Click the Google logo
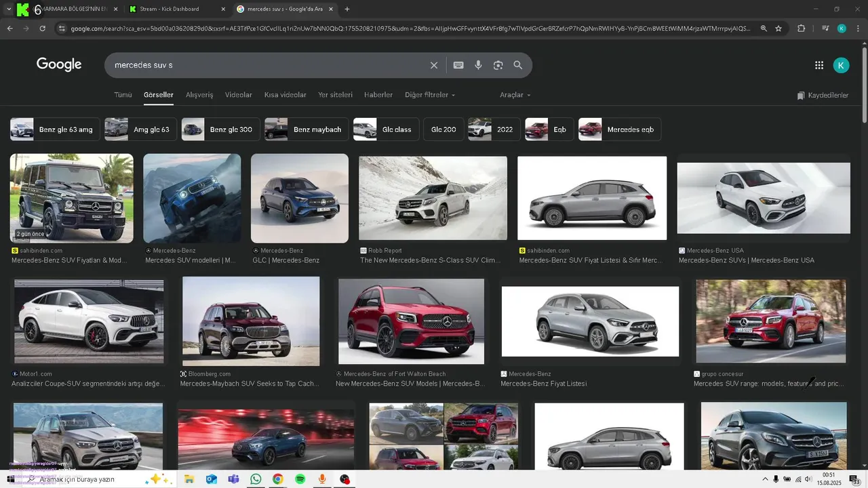Screen dimensions: 868x488 pyautogui.click(x=59, y=64)
